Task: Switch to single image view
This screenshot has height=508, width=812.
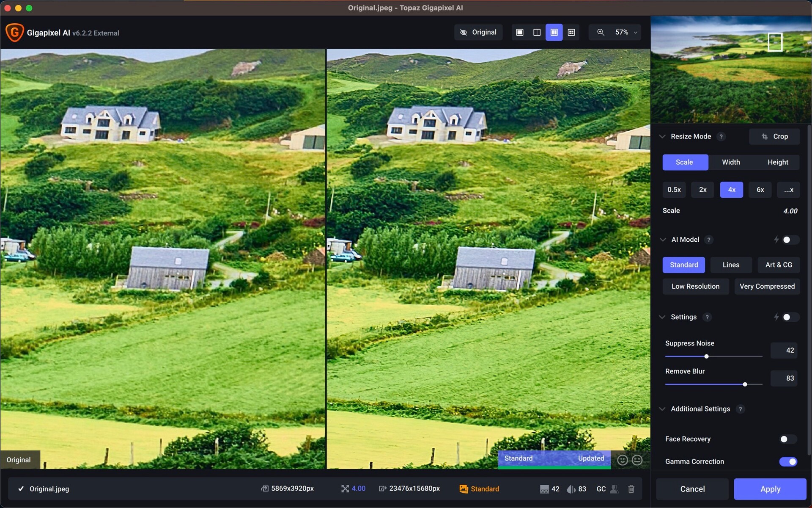Action: [x=519, y=32]
